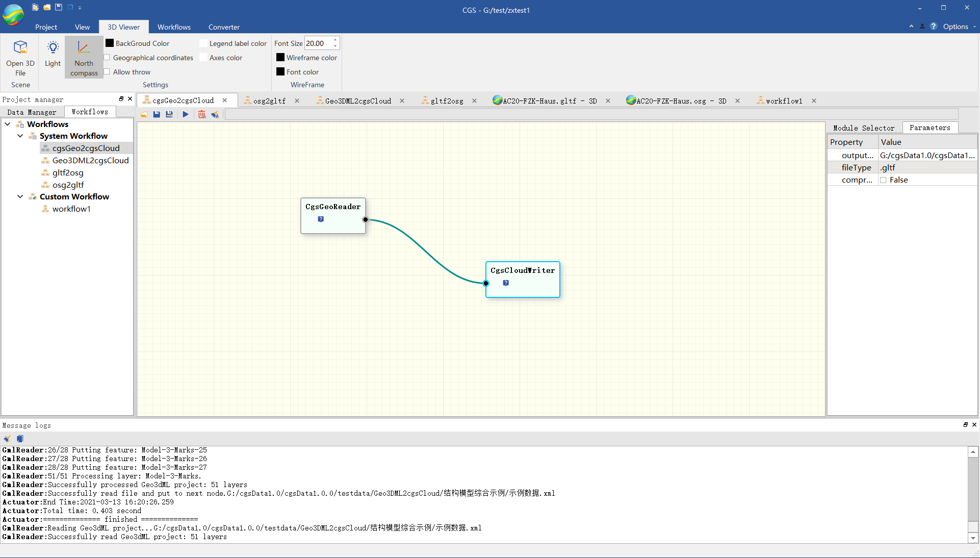
Task: Click the CgsGeoReader output port
Action: coord(366,220)
